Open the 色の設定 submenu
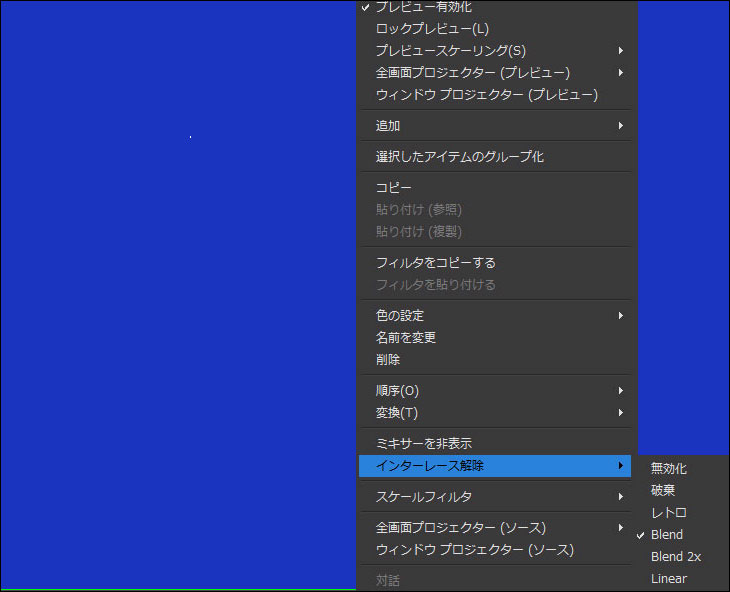730x592 pixels. point(400,316)
